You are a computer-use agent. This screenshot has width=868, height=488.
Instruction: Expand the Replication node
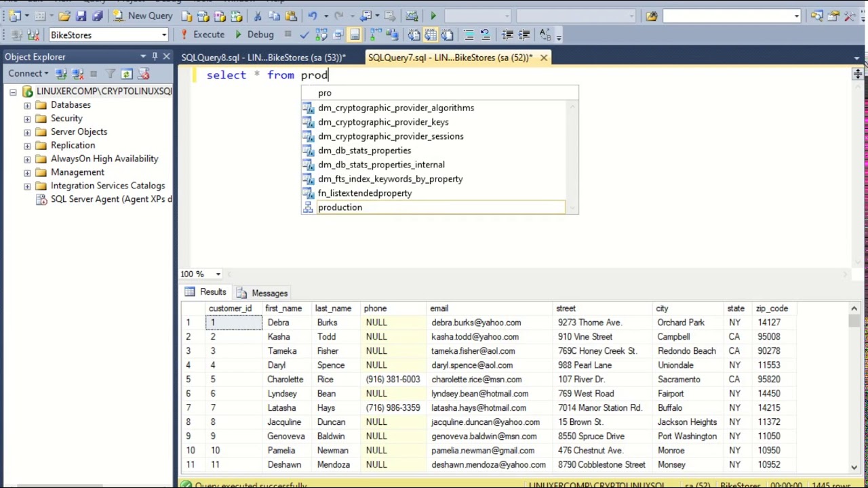point(27,146)
